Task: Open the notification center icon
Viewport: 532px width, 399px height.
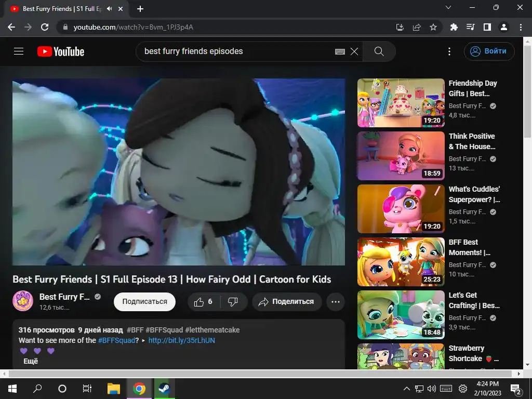Action: tap(516, 389)
